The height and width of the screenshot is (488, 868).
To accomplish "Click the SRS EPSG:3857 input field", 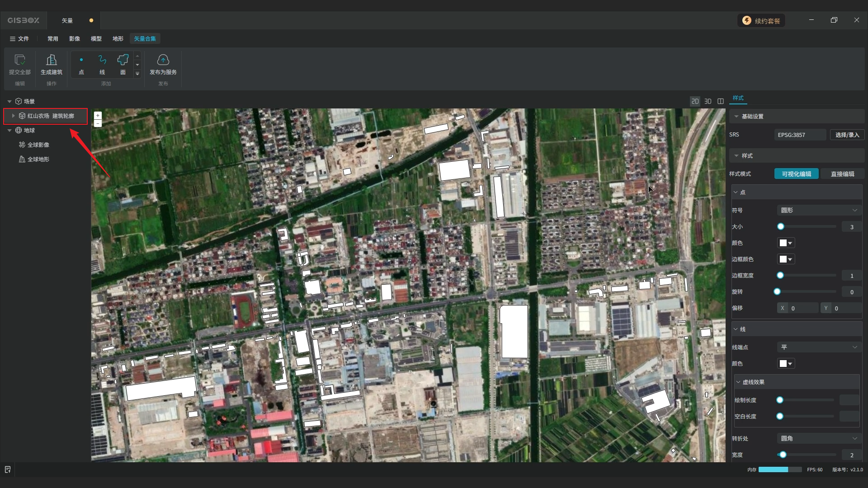I will pos(800,135).
